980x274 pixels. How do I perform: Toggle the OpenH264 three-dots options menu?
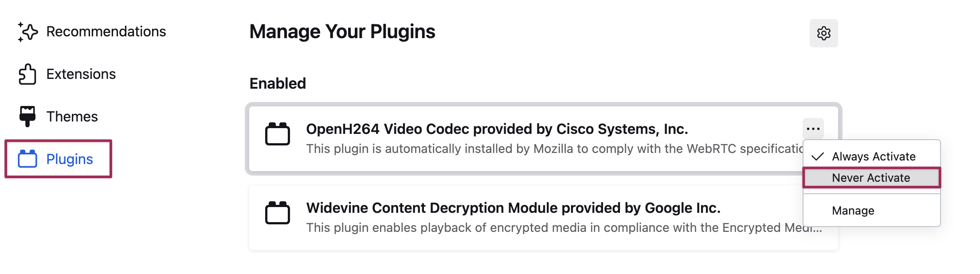point(813,129)
